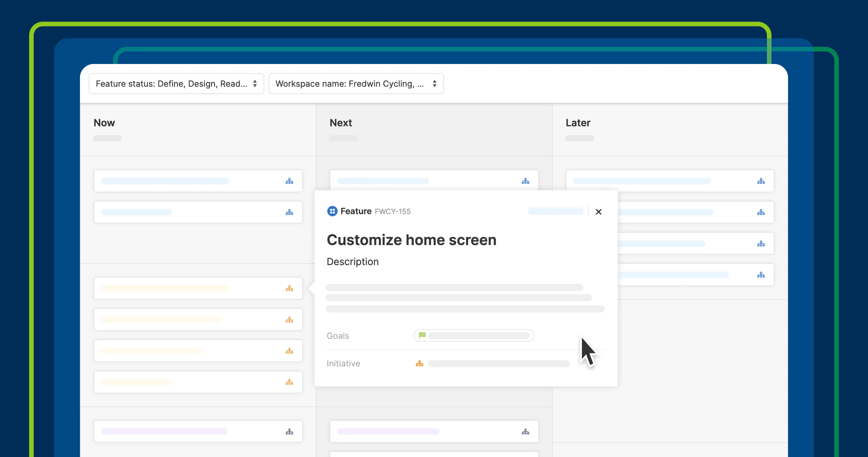Viewport: 868px width, 457px height.
Task: Click the green flag goal icon
Action: (422, 335)
